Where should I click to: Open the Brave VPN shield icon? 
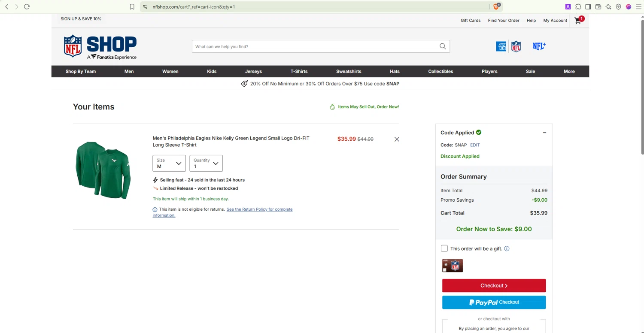tap(619, 7)
